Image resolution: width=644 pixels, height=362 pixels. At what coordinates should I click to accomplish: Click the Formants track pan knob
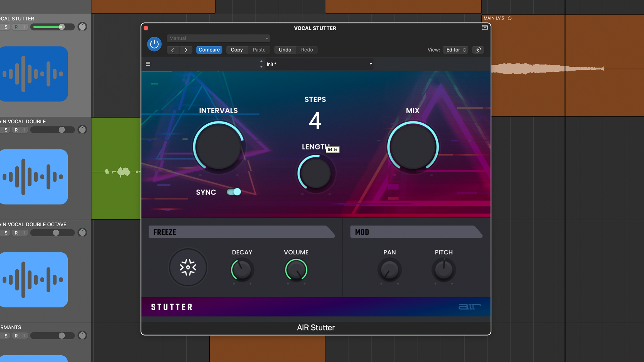coord(82,336)
